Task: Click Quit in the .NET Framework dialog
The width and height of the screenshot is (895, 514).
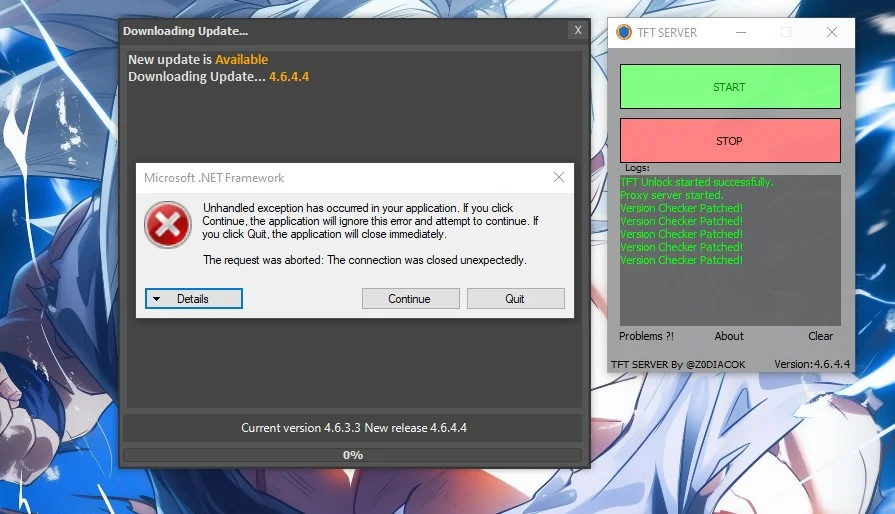Action: coord(515,298)
